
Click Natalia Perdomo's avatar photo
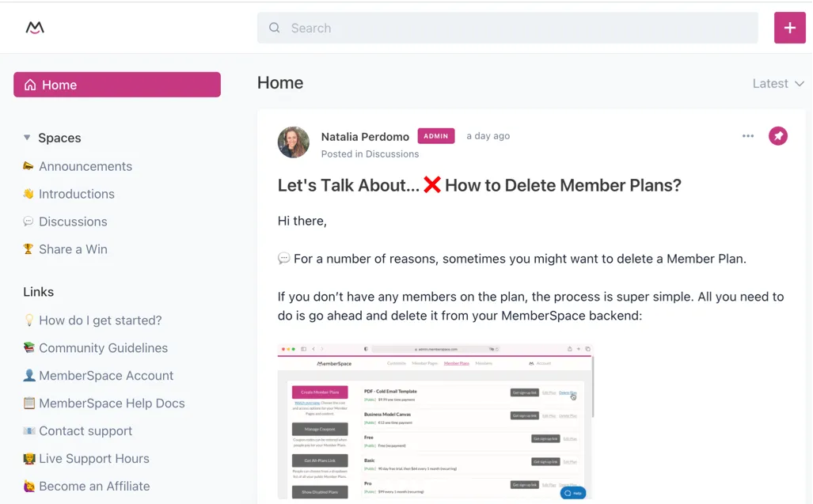click(x=294, y=142)
